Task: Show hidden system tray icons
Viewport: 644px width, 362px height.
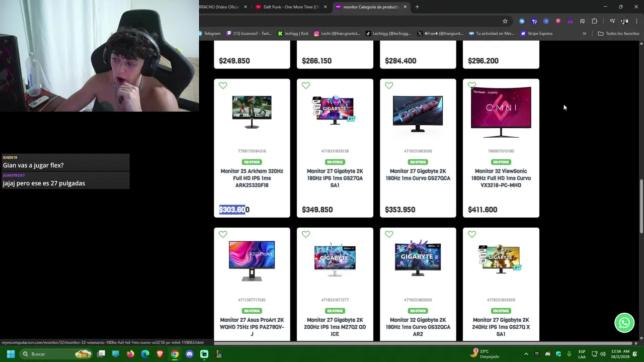Action: click(526, 354)
